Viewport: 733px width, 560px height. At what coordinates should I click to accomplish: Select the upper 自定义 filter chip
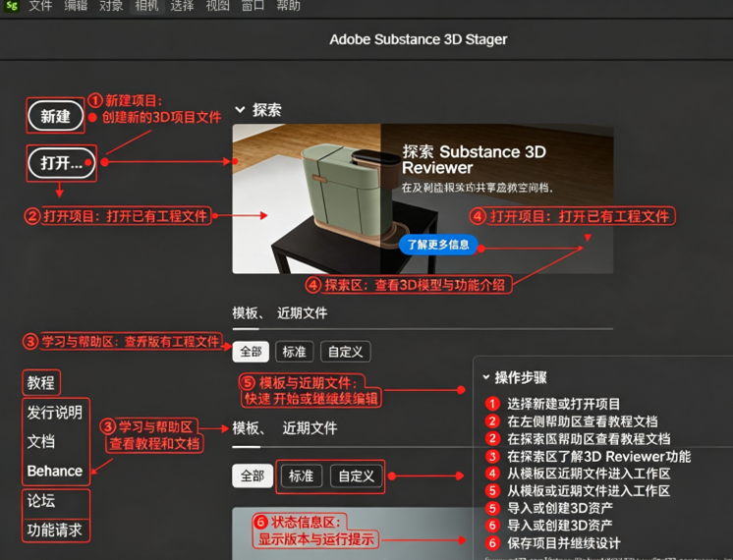pos(346,352)
